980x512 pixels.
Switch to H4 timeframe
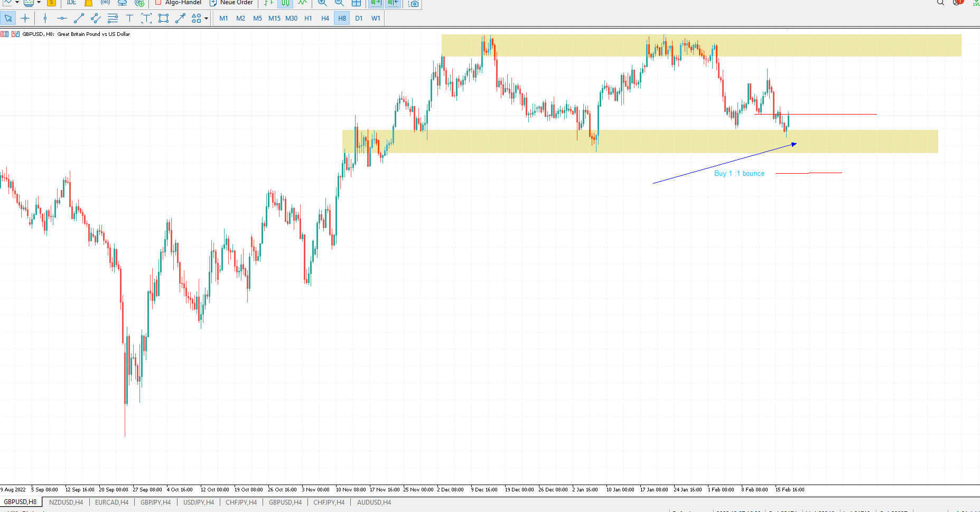click(325, 18)
